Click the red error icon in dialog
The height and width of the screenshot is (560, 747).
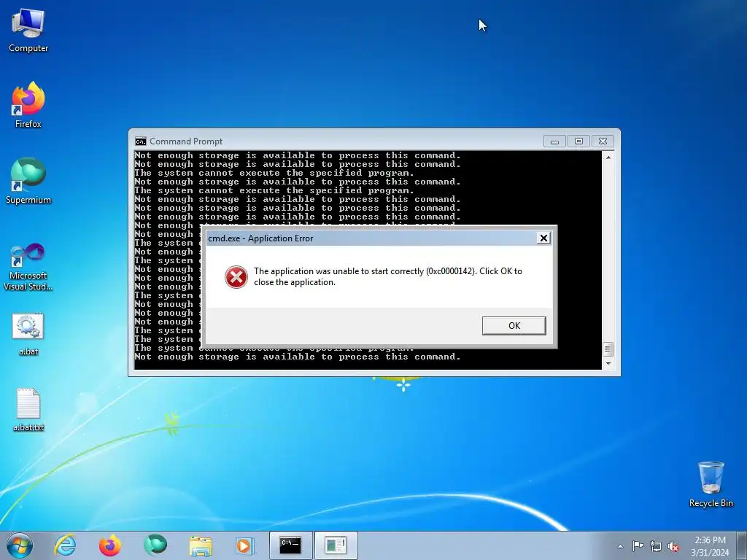click(x=236, y=276)
